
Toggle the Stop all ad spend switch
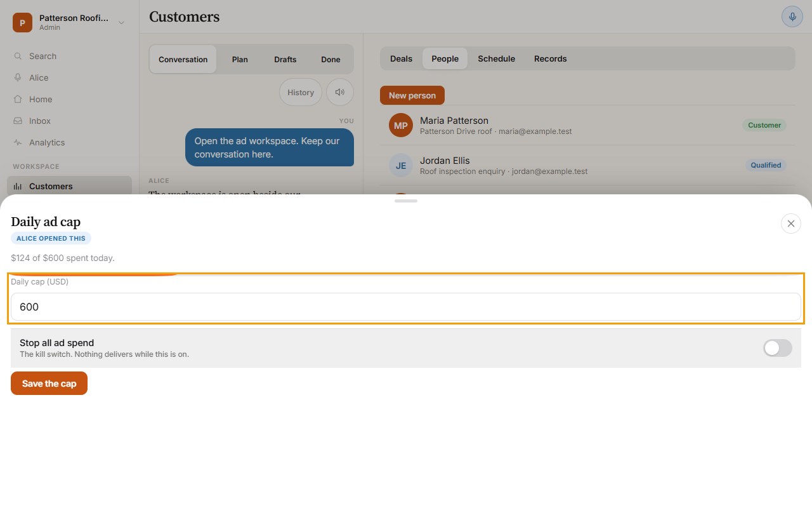coord(778,348)
